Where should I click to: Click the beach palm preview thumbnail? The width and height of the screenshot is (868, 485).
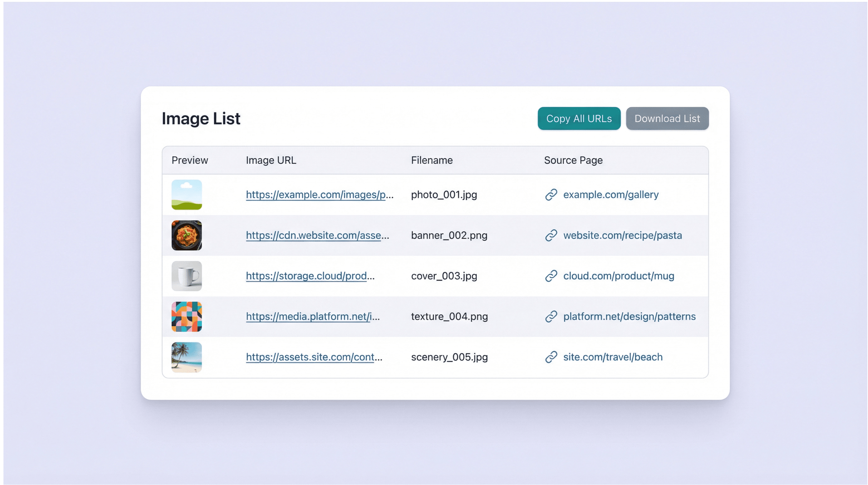187,357
